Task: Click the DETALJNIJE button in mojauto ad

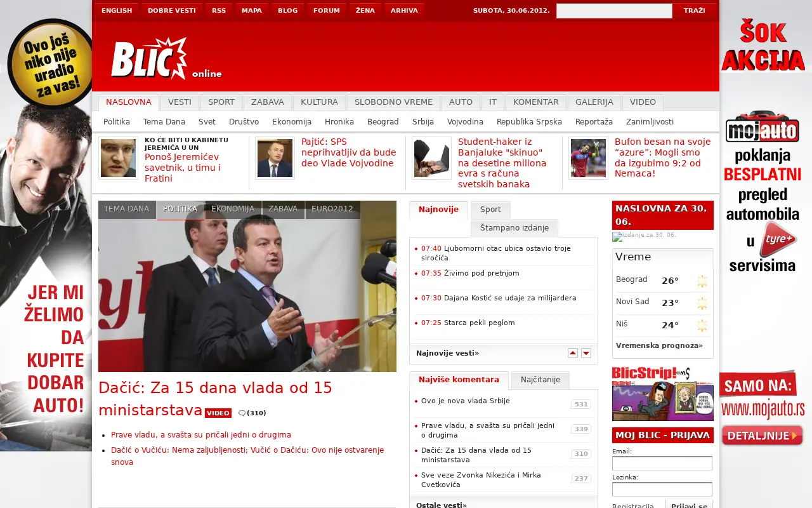Action: point(763,436)
